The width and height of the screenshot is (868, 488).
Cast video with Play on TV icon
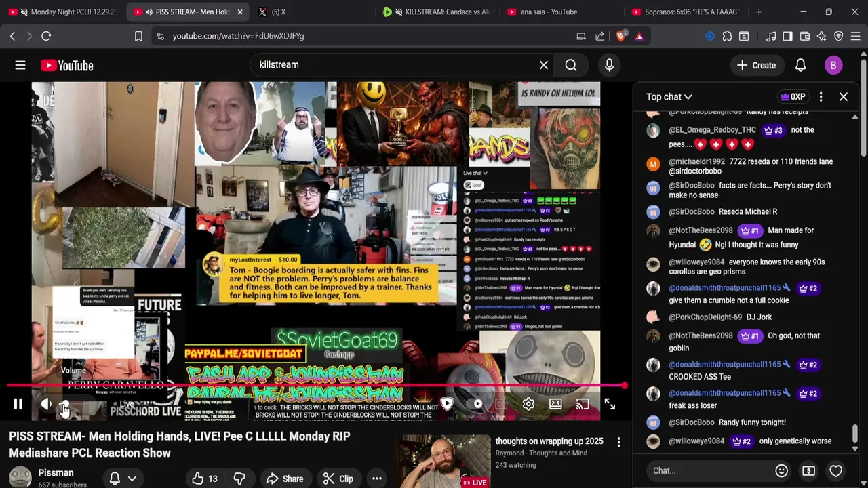[583, 404]
